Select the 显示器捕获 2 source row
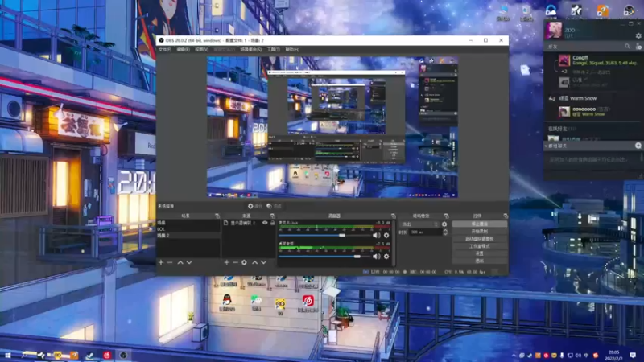The height and width of the screenshot is (362, 644). [249, 223]
